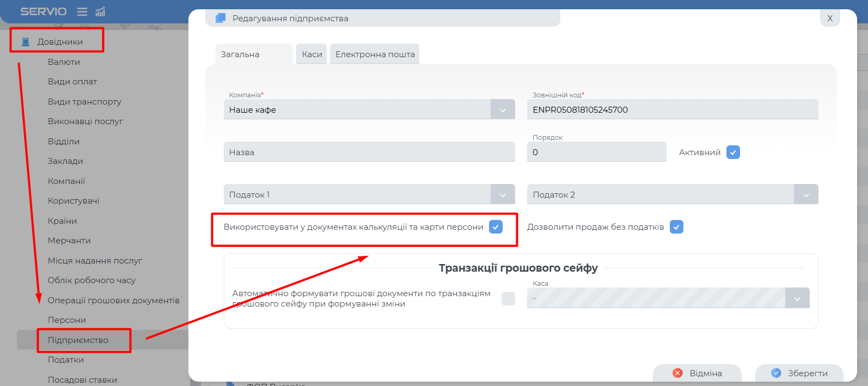The image size is (868, 386).
Task: Click the Довідники book icon
Action: [25, 42]
